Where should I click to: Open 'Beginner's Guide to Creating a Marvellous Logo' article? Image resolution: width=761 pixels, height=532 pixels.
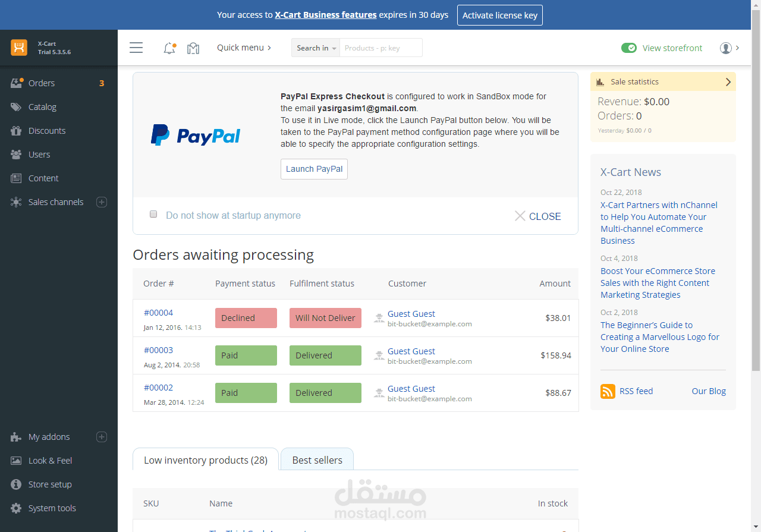pyautogui.click(x=659, y=337)
